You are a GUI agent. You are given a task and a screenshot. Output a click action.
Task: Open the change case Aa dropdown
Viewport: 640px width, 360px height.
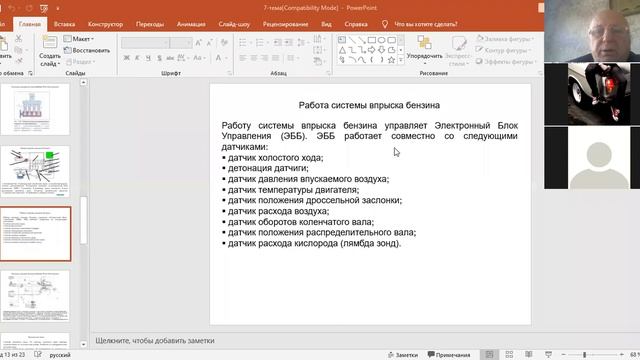tap(199, 58)
